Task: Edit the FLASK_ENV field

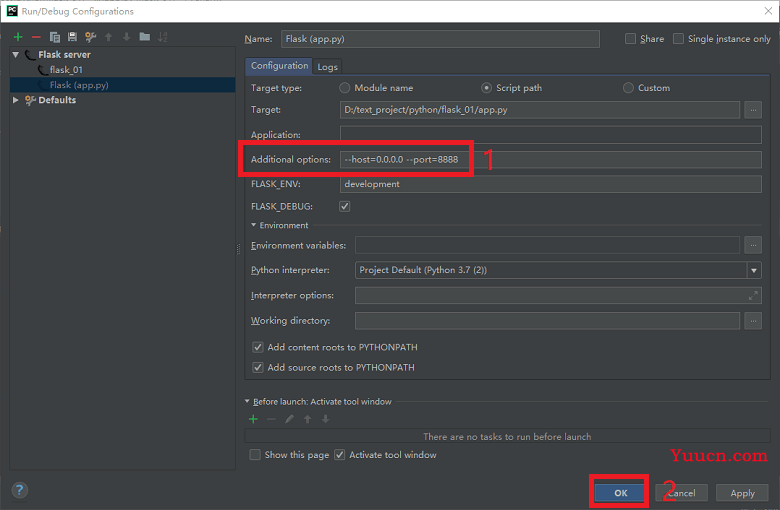Action: point(551,184)
